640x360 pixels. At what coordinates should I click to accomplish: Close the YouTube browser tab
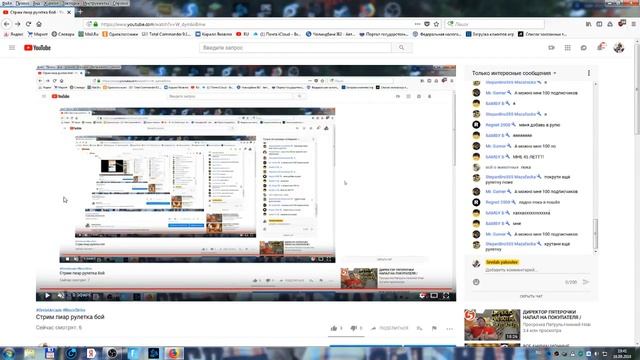tap(69, 12)
